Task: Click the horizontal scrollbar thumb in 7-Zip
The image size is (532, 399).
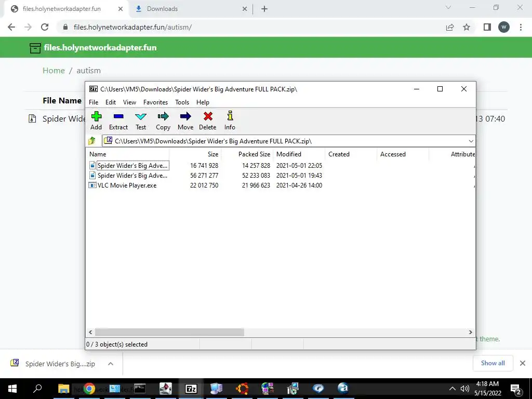Action: [x=169, y=332]
